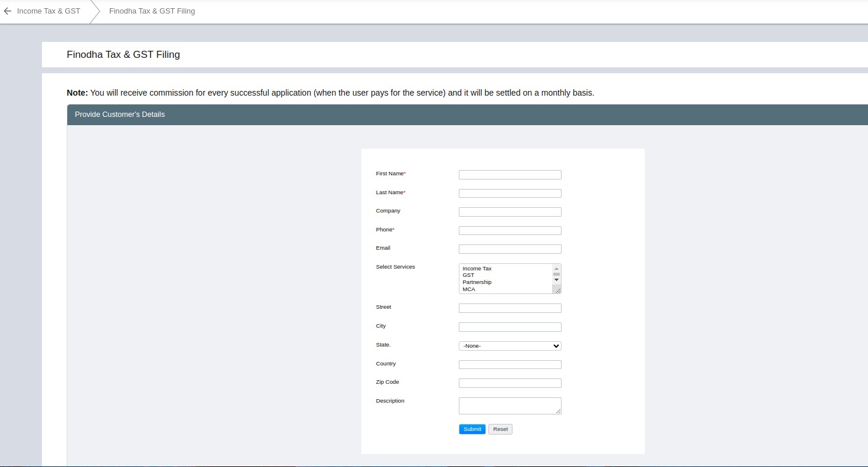The image size is (868, 467).
Task: Reset the customer details form
Action: [500, 429]
